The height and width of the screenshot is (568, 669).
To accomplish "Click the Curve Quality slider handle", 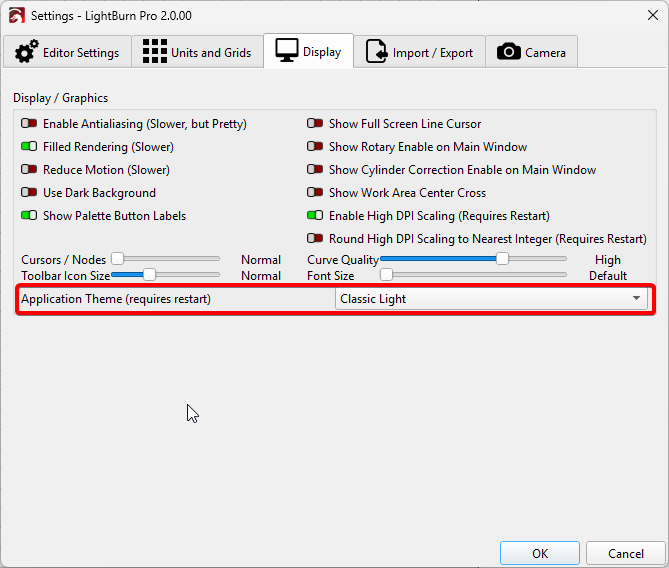I will [x=503, y=259].
